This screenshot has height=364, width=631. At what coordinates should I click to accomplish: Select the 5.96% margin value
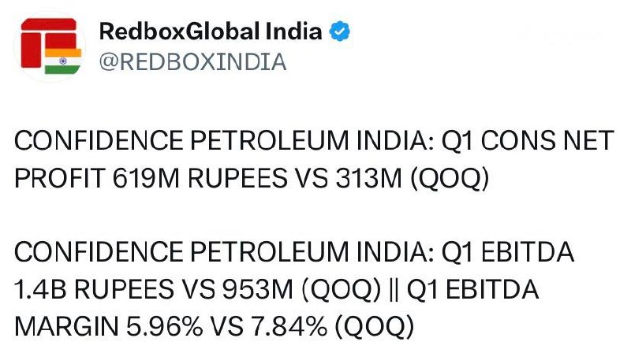pyautogui.click(x=165, y=327)
